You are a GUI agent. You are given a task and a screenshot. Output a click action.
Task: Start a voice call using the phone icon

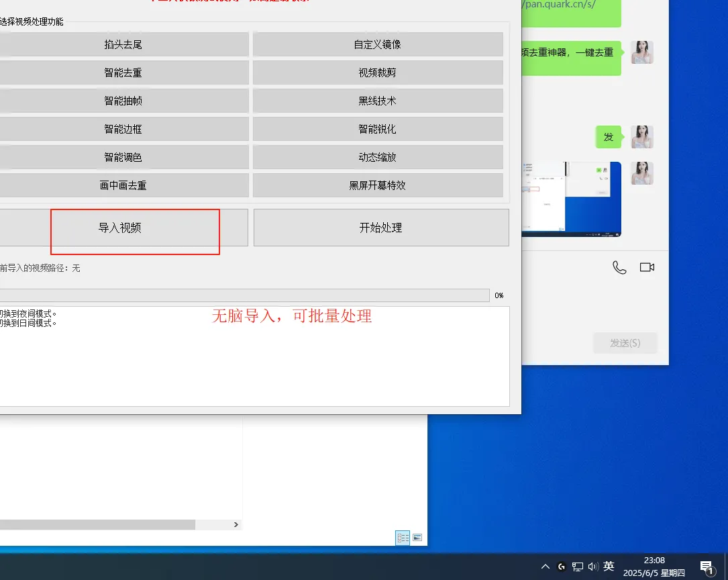619,267
